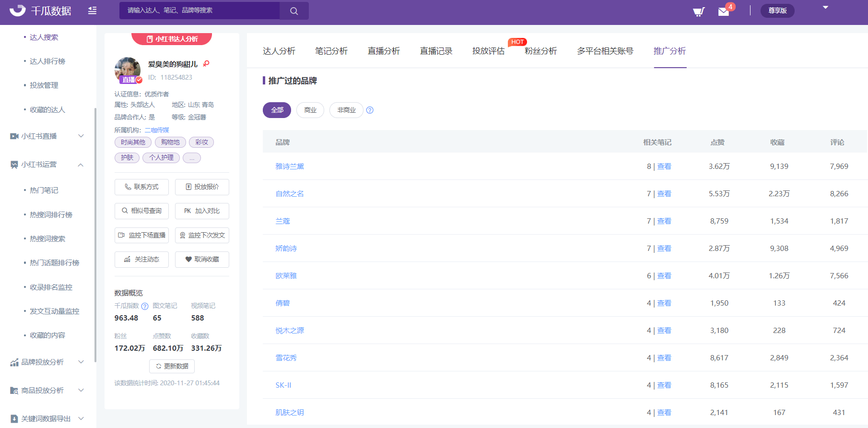Click the help question mark beside 非商业
The image size is (868, 428).
[370, 110]
